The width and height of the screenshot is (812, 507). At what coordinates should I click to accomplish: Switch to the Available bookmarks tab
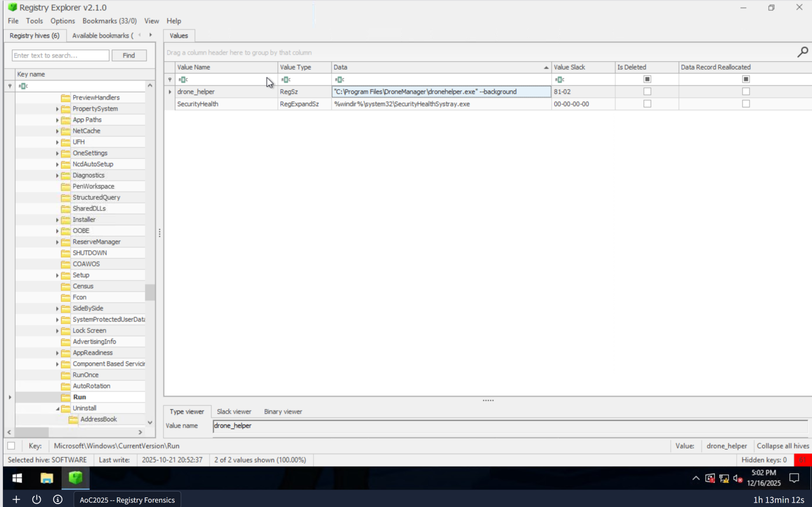(x=102, y=35)
